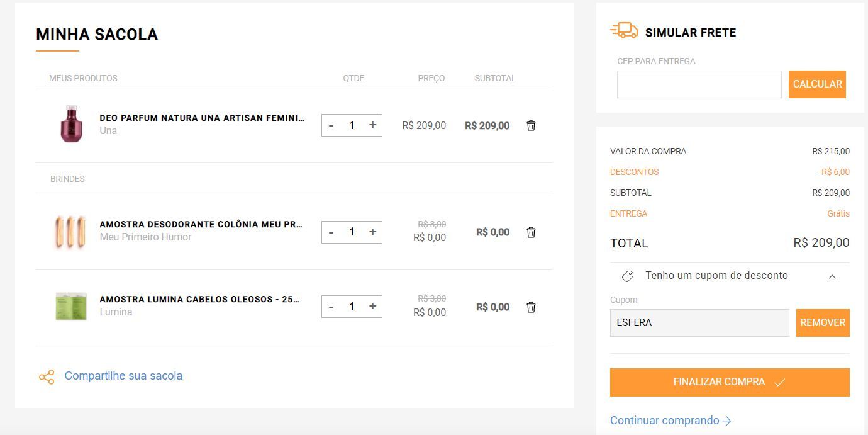Click the share bag icon
The width and height of the screenshot is (868, 435).
[47, 376]
